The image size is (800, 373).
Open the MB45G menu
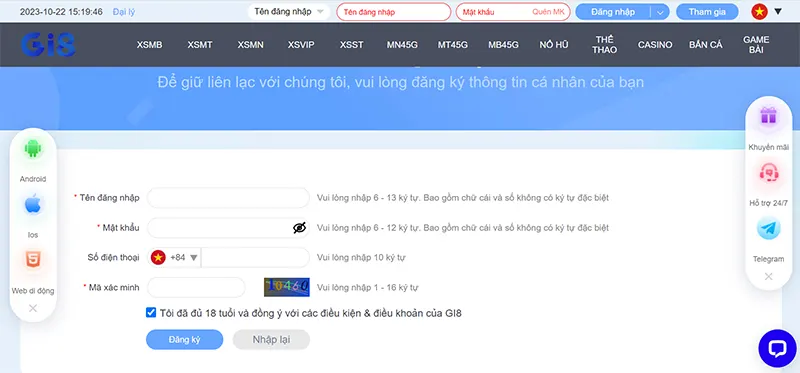tap(503, 45)
